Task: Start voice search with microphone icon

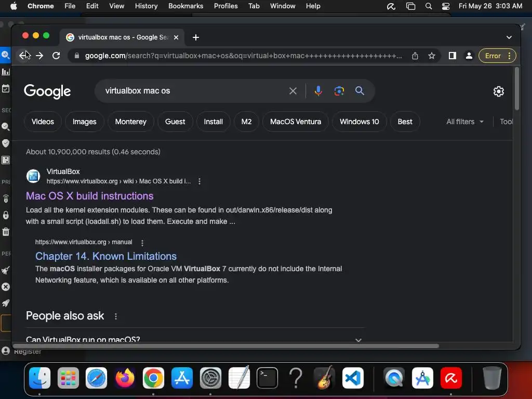Action: pos(318,91)
